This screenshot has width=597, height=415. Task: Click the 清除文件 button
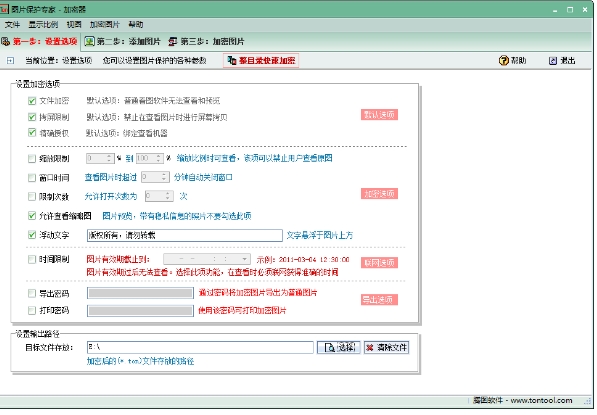[x=386, y=347]
